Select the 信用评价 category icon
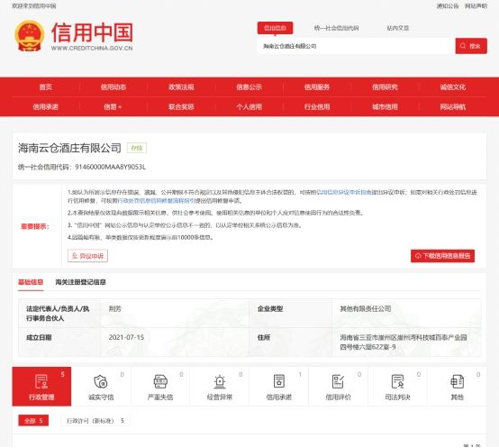Screen dimensions: 499x448 tap(339, 387)
